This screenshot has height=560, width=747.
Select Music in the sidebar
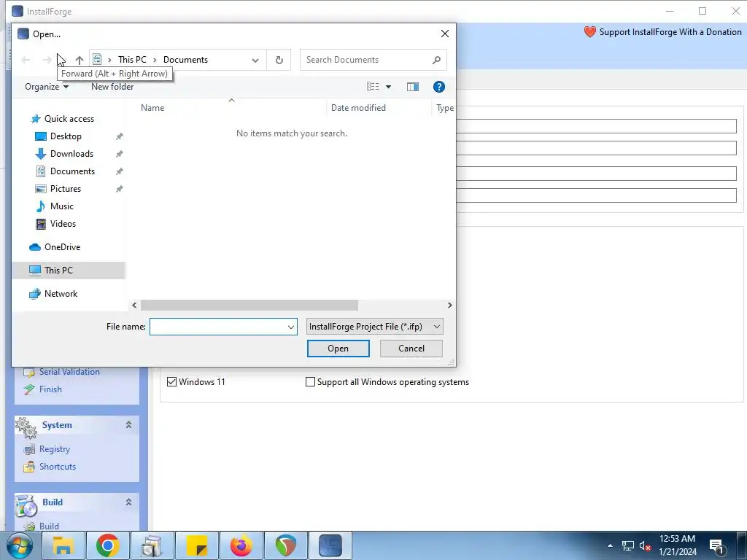[x=62, y=206]
